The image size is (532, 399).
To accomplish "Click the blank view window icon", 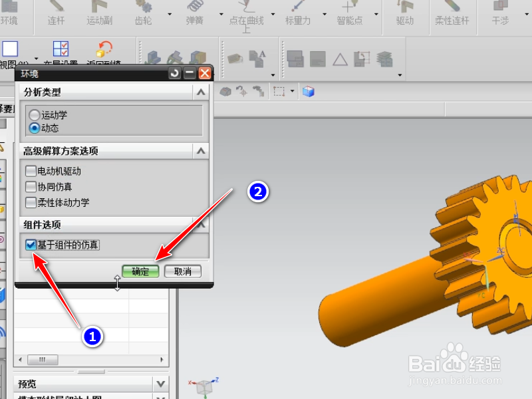I will (x=10, y=49).
